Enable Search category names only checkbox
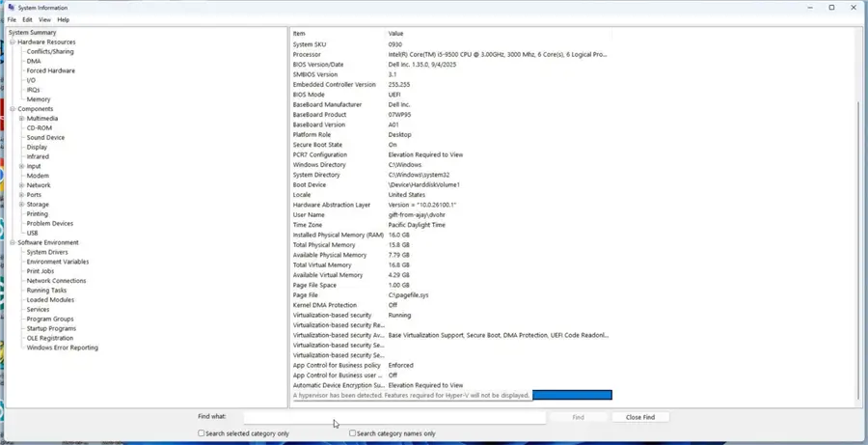Viewport: 868px width, 445px height. [x=353, y=433]
